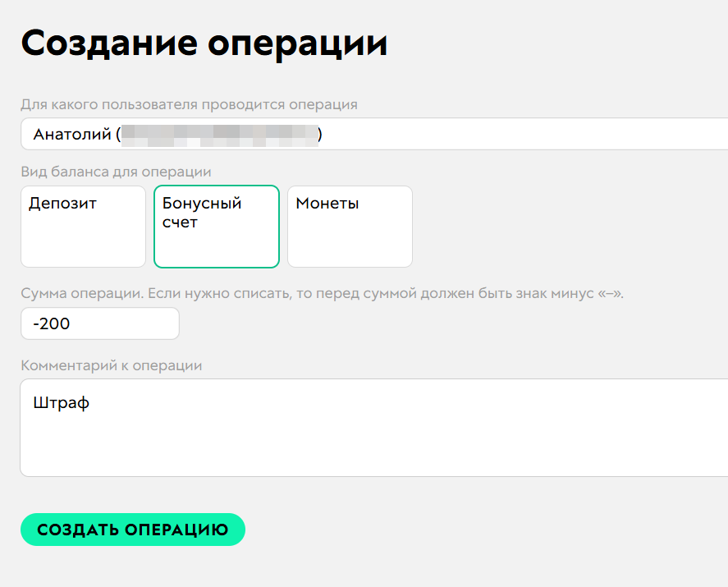Select the Бонусный счет balance option
This screenshot has height=587, width=728.
[x=216, y=226]
